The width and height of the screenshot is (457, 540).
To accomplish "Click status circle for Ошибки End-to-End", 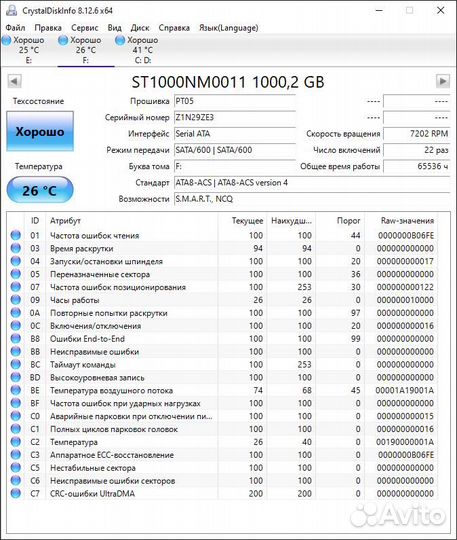I will click(x=15, y=339).
